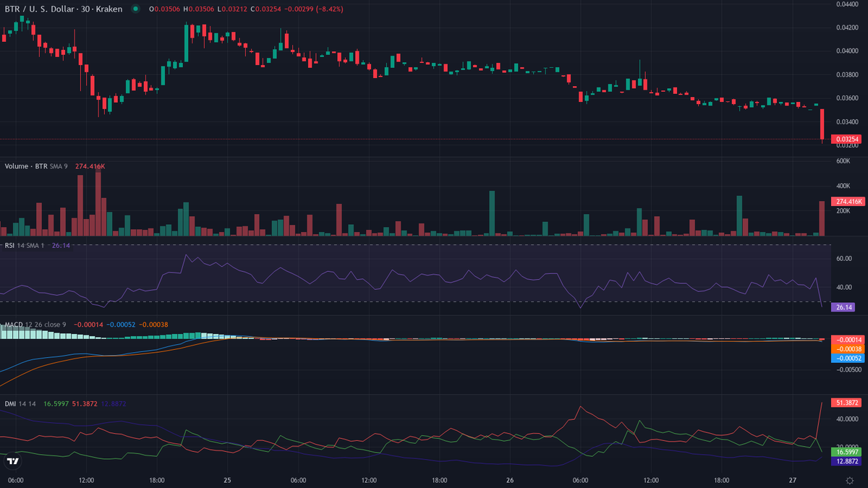Click the -0.00500 MACD axis label
The width and height of the screenshot is (868, 488).
tap(848, 369)
